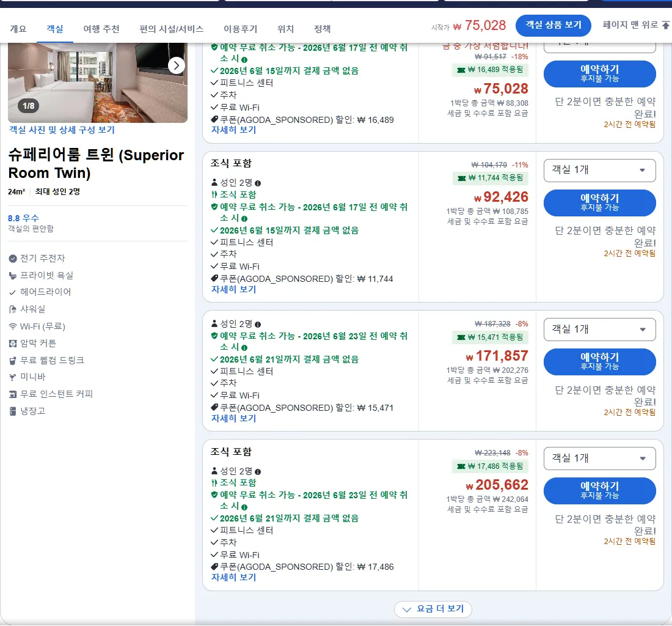Open 자세히 보기 in the ₩92,426 offer
The width and height of the screenshot is (672, 626).
pos(233,289)
